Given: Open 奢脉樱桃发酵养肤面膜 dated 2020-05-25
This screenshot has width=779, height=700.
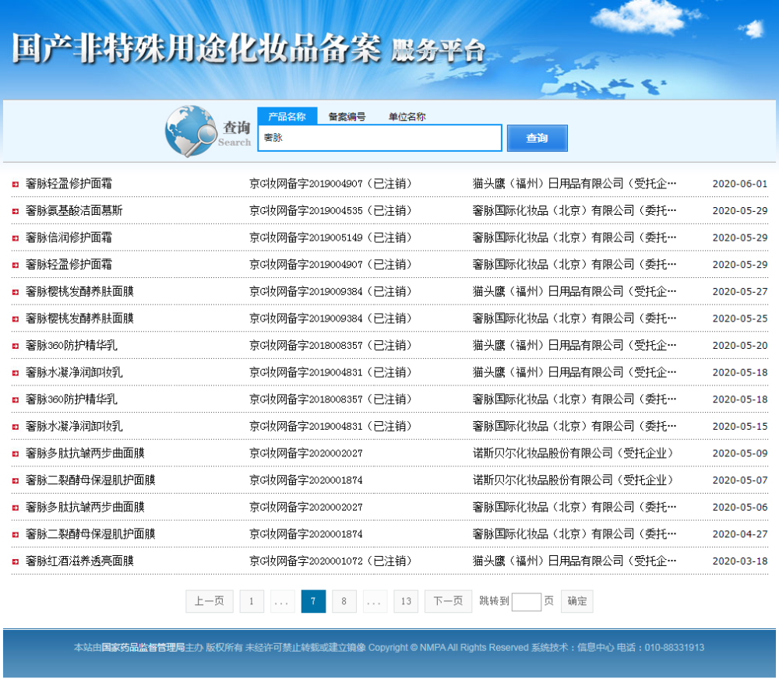Looking at the screenshot, I should [79, 318].
